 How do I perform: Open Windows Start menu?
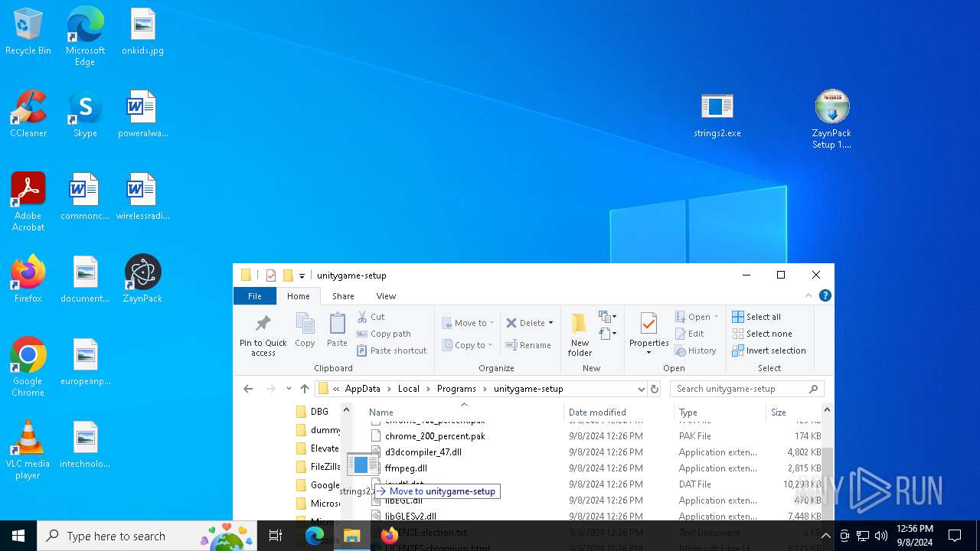(18, 536)
